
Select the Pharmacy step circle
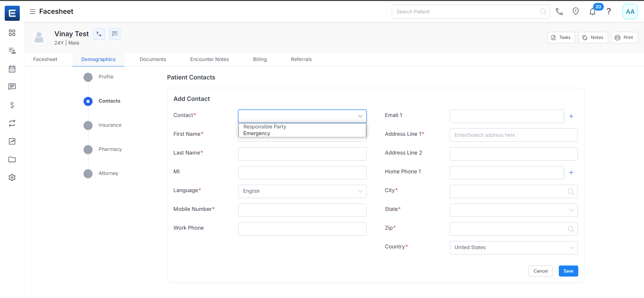[88, 150]
